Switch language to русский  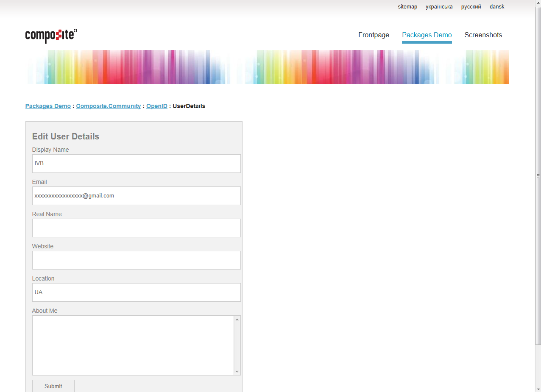coord(471,7)
